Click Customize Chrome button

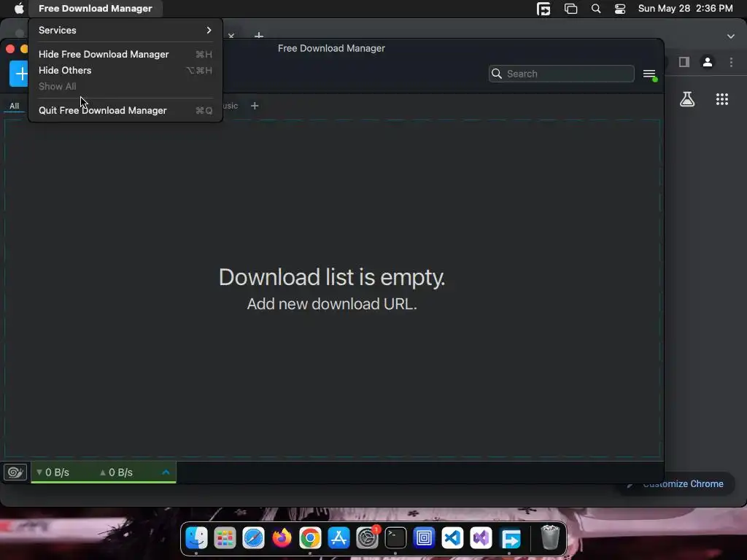tap(676, 484)
